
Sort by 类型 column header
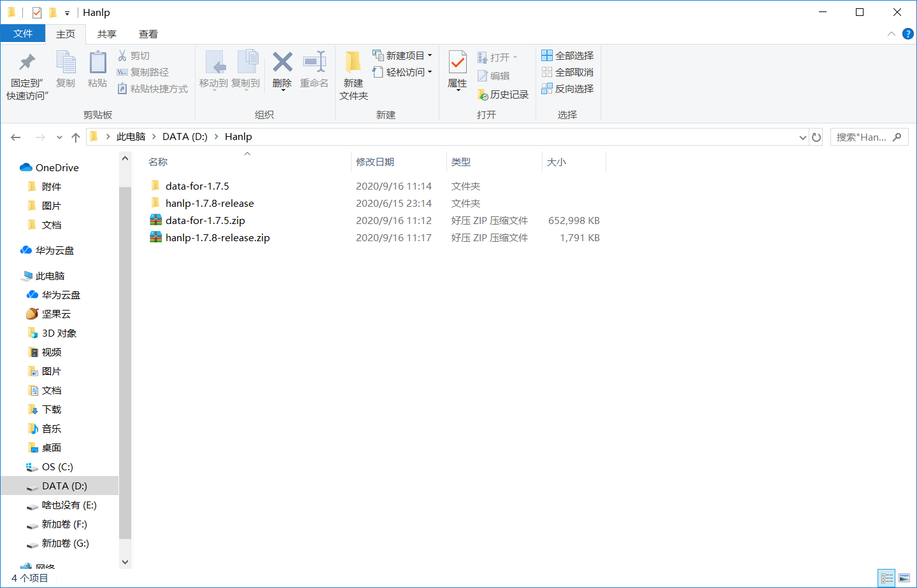point(494,162)
